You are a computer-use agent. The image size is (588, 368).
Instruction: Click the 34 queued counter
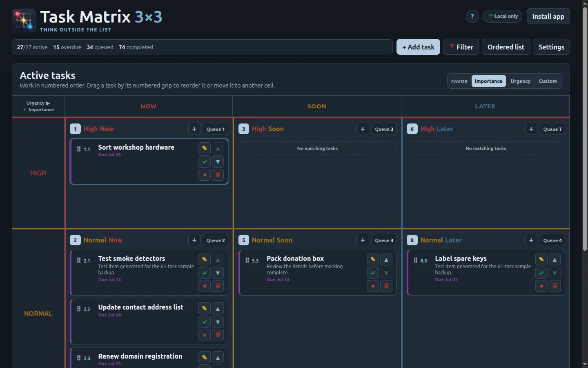point(100,47)
